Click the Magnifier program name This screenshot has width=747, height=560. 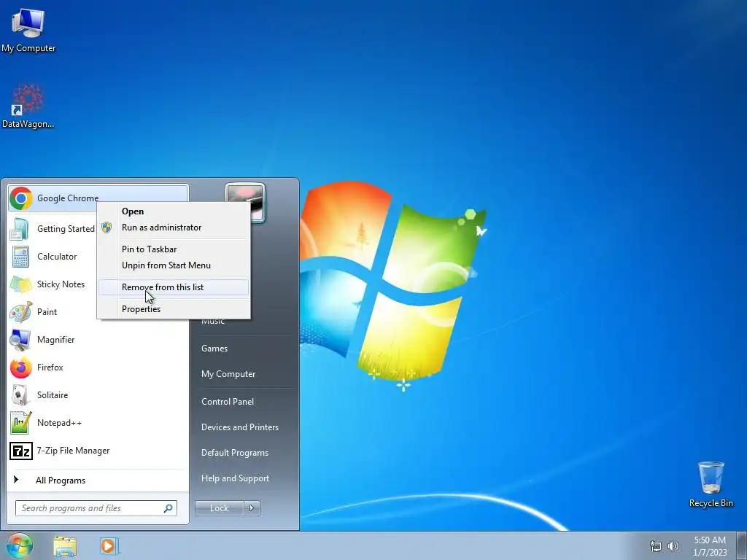coord(55,340)
